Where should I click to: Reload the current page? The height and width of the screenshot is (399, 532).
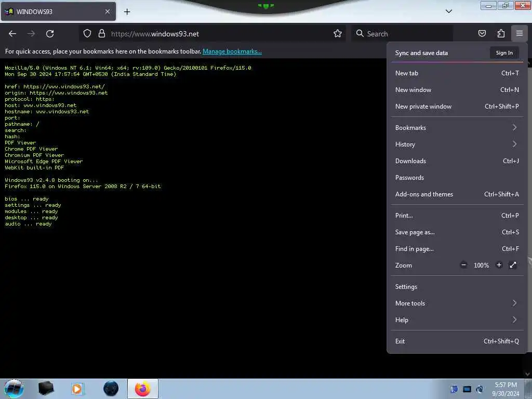[50, 34]
